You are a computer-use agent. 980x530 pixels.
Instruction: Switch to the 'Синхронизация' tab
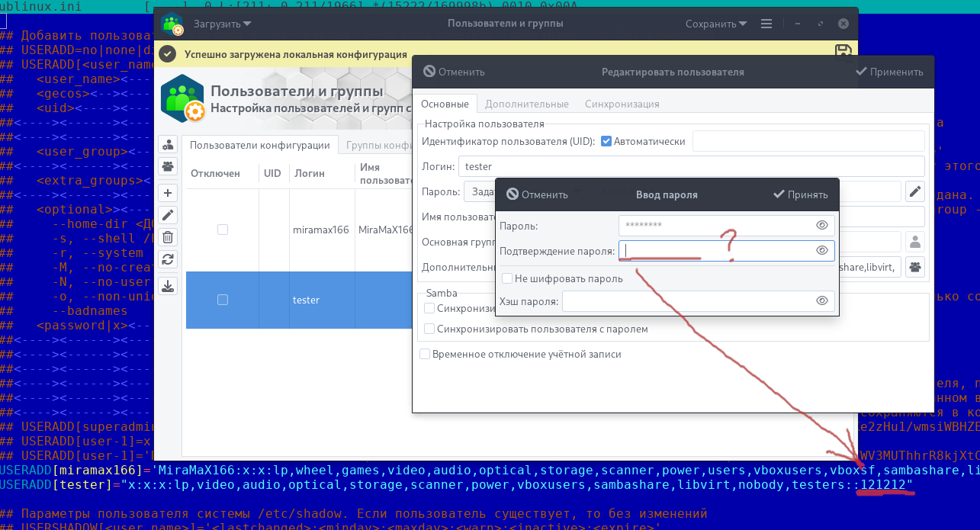[x=622, y=104]
